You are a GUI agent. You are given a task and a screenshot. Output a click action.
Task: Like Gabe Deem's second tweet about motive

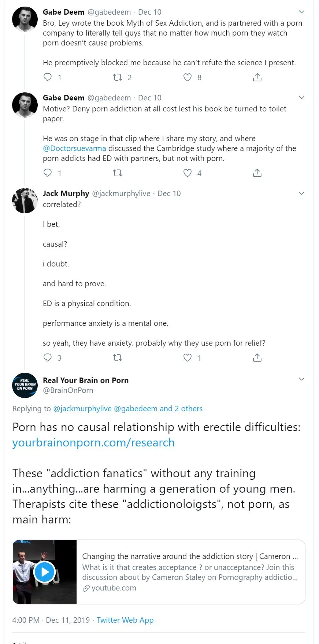[x=188, y=173]
